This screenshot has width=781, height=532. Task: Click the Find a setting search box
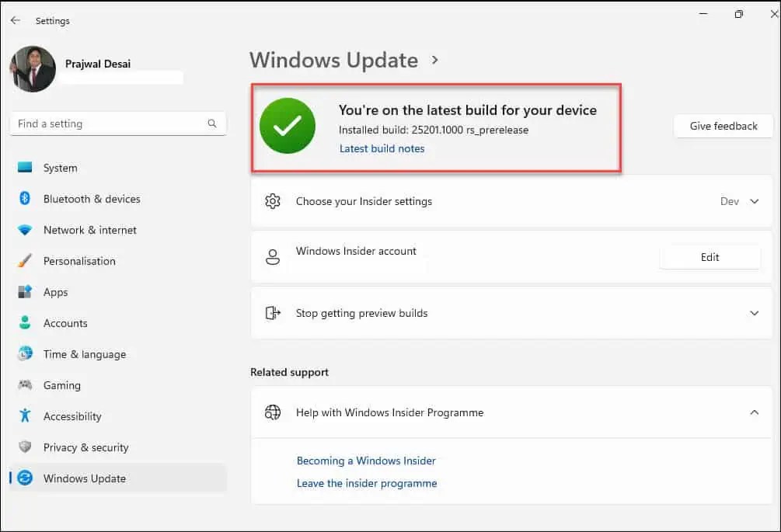click(118, 123)
